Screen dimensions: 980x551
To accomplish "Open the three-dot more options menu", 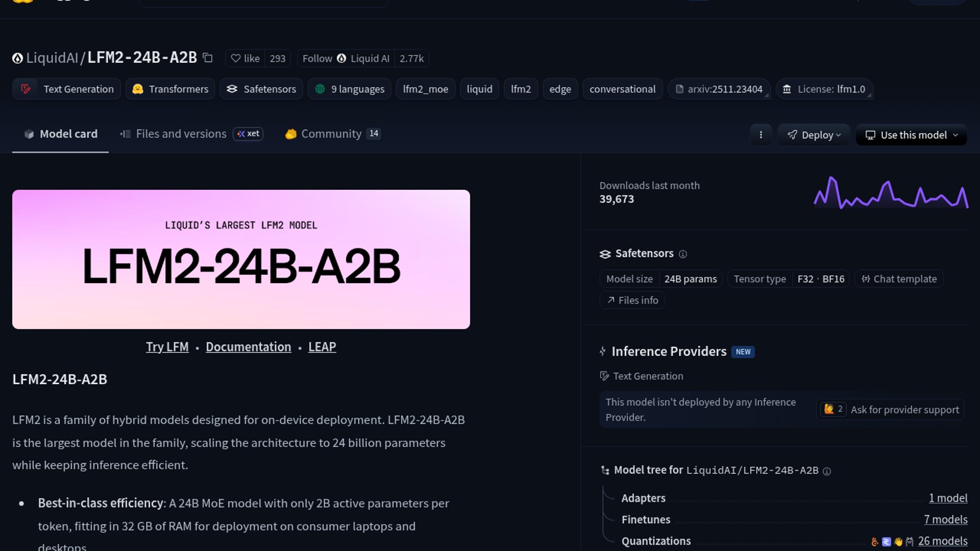I will click(x=761, y=135).
